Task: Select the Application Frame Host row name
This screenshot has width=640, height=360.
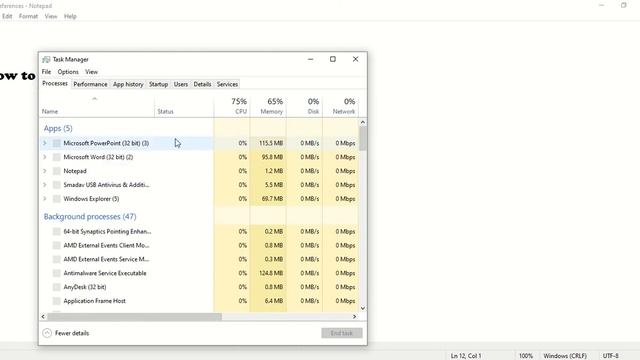Action: pos(95,301)
